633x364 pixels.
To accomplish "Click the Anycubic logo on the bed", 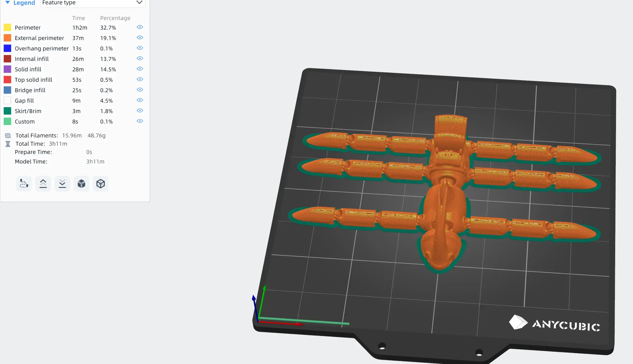I will tap(554, 324).
